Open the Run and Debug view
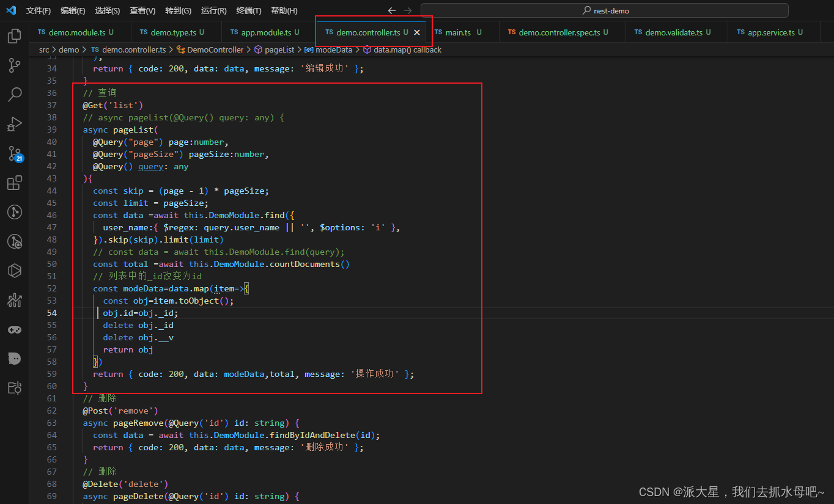The width and height of the screenshot is (834, 504). point(15,124)
